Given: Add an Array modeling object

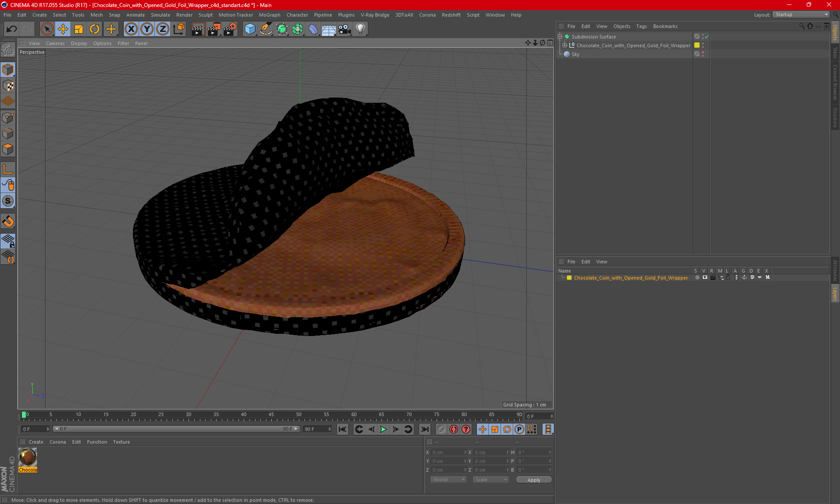Looking at the screenshot, I should (297, 29).
